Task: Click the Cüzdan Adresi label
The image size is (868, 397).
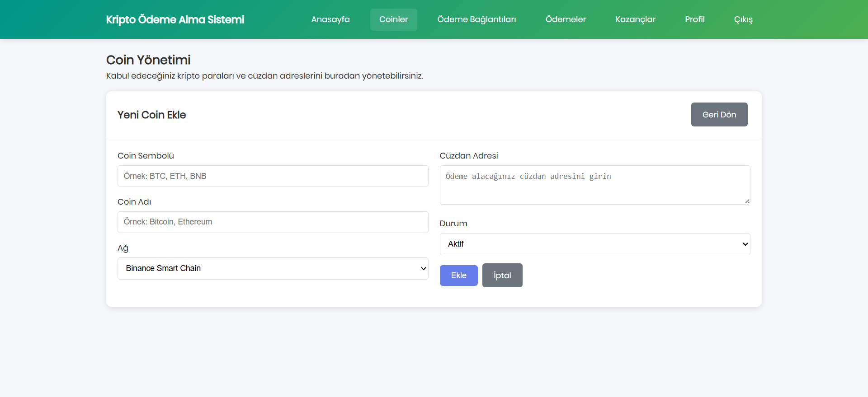Action: coord(469,156)
